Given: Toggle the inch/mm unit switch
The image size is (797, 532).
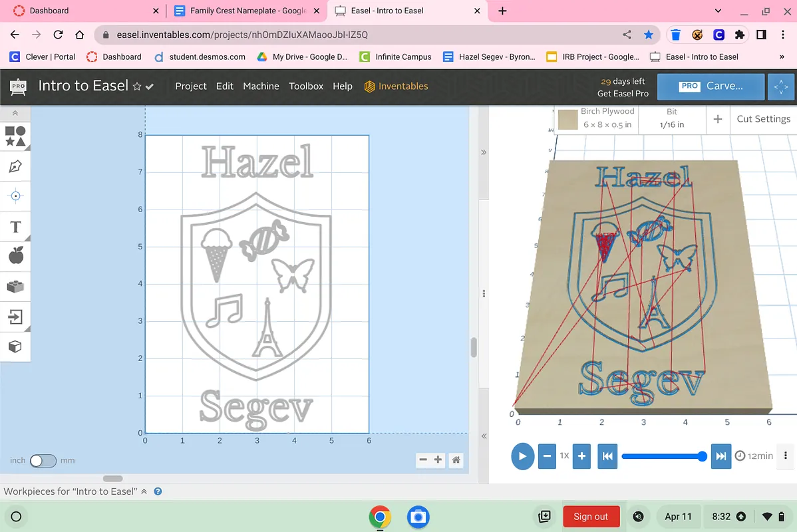Looking at the screenshot, I should pos(43,460).
